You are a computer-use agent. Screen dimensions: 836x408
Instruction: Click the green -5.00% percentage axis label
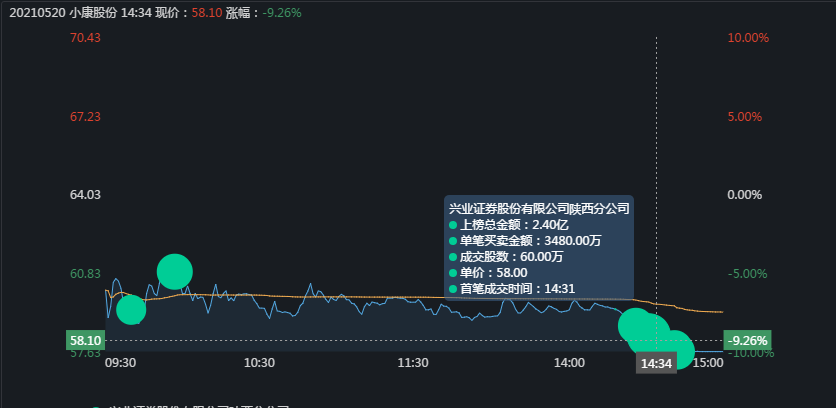pyautogui.click(x=747, y=274)
